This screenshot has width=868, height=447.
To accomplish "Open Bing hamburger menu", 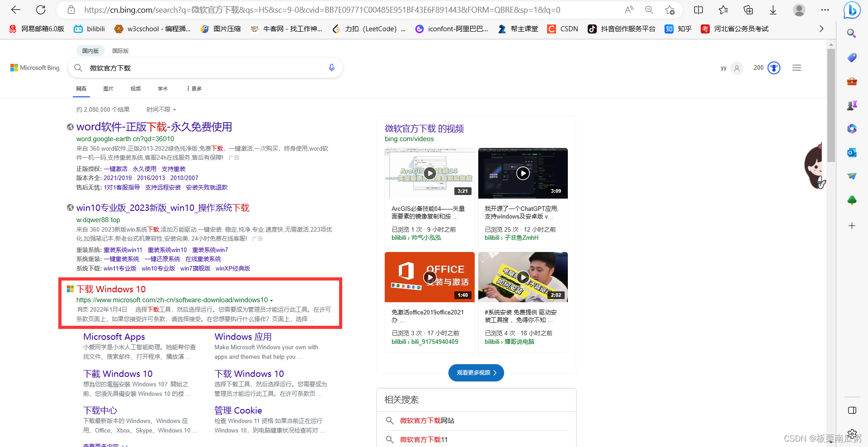I will point(797,68).
